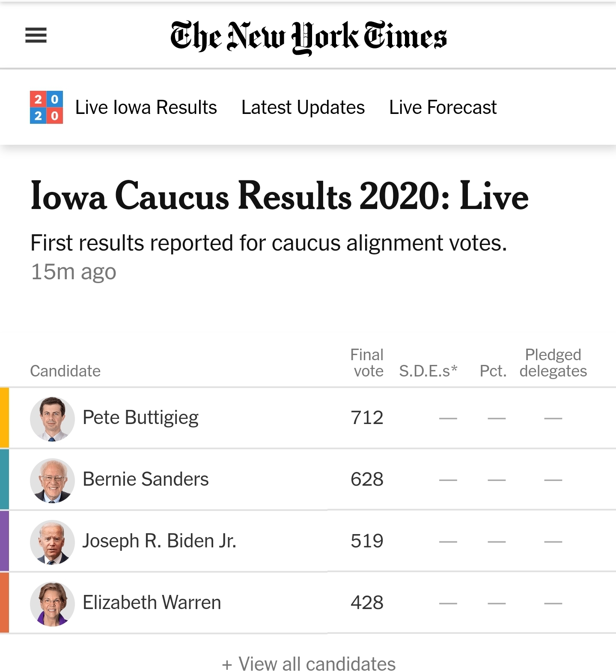The image size is (616, 672).
Task: Click the Final vote column header
Action: click(x=367, y=363)
